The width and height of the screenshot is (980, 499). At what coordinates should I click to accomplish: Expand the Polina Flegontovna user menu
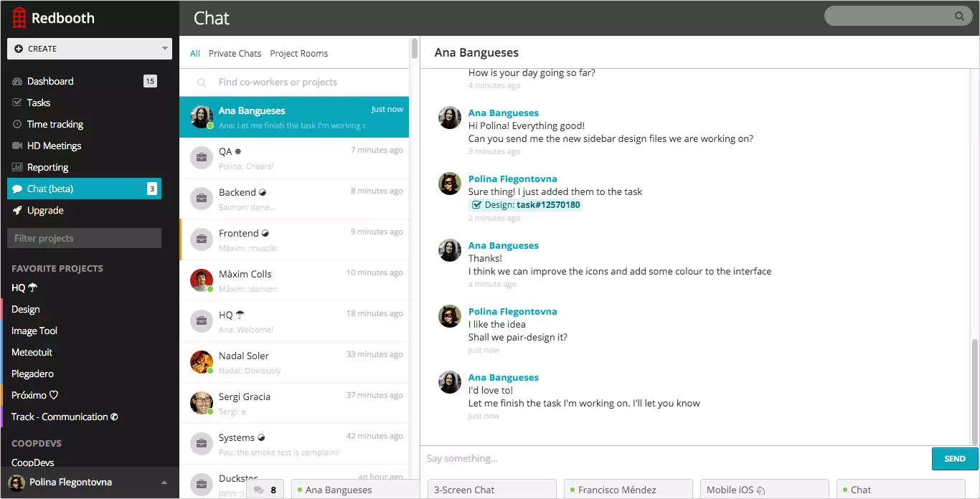pyautogui.click(x=164, y=483)
